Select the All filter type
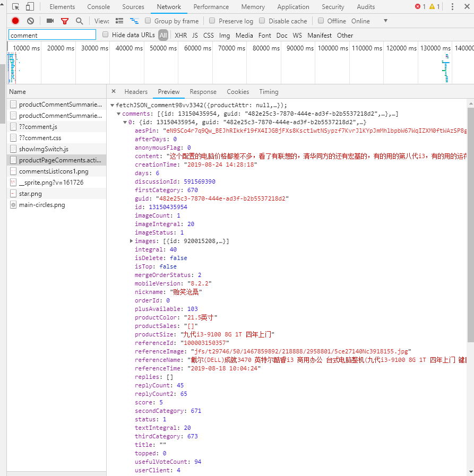The image size is (474, 476). point(163,35)
